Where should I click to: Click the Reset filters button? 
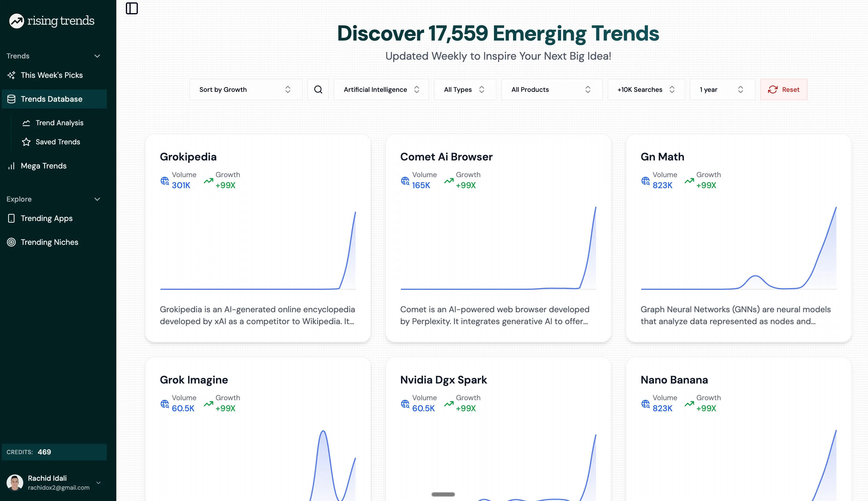[784, 89]
